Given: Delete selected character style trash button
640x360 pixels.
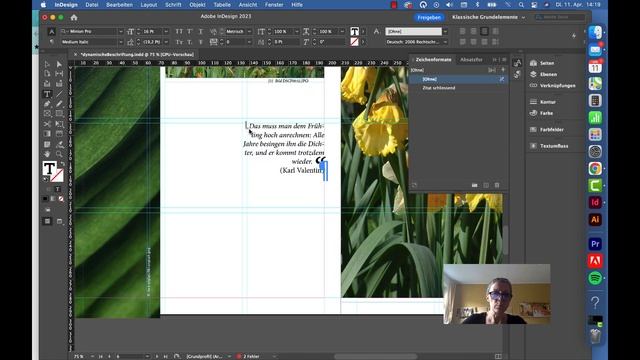Looking at the screenshot, I should 497,185.
